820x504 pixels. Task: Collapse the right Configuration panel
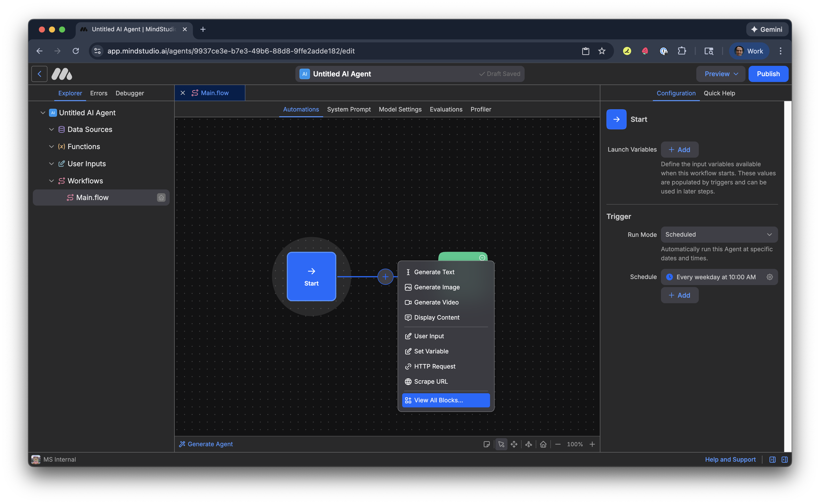pos(785,459)
